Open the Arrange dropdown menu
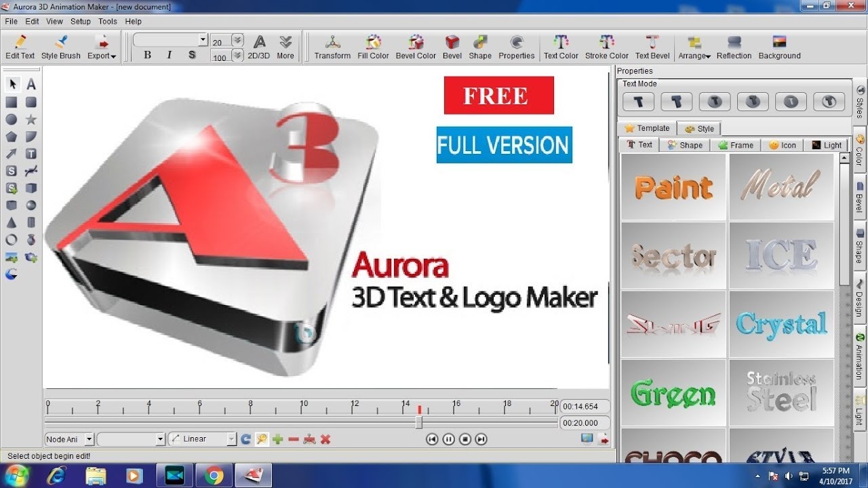868x488 pixels. coord(694,47)
